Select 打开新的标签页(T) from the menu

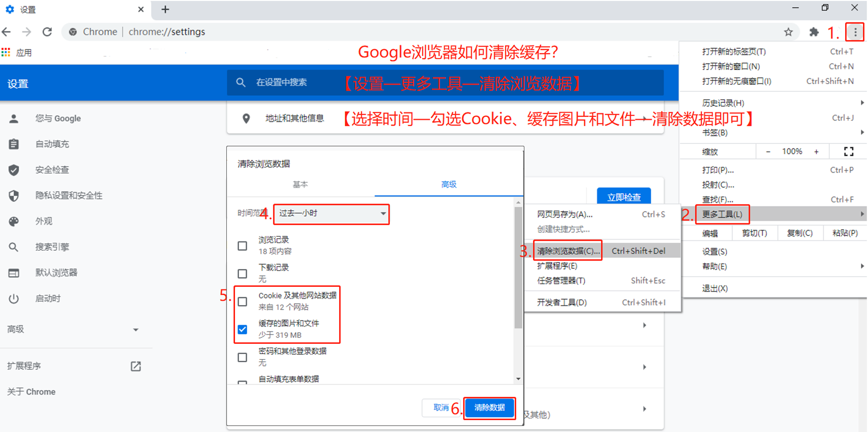point(773,52)
